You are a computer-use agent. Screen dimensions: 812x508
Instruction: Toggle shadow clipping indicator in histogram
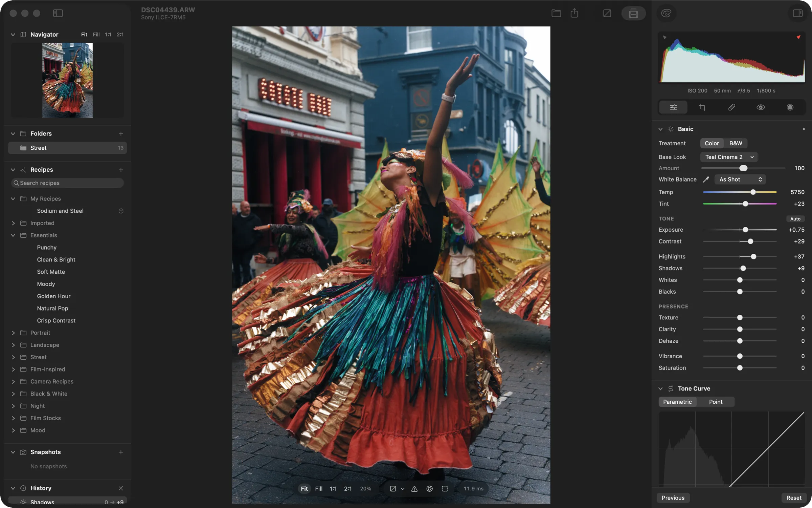click(x=664, y=37)
